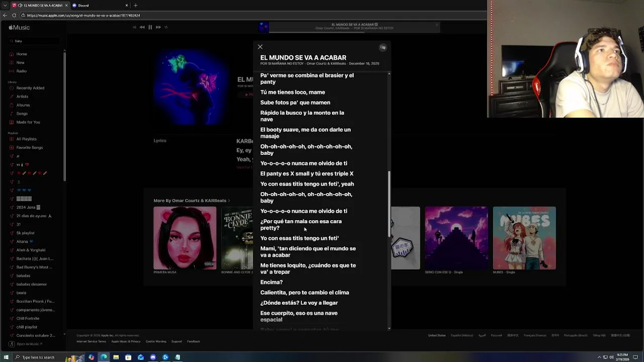Jump to lyric 'Tú me tienes loco, mame'
Screen dimensions: 644x362
pyautogui.click(x=292, y=92)
